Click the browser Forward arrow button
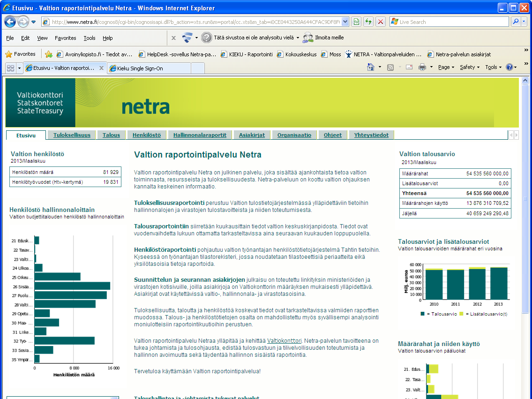The image size is (532, 399). (x=23, y=22)
